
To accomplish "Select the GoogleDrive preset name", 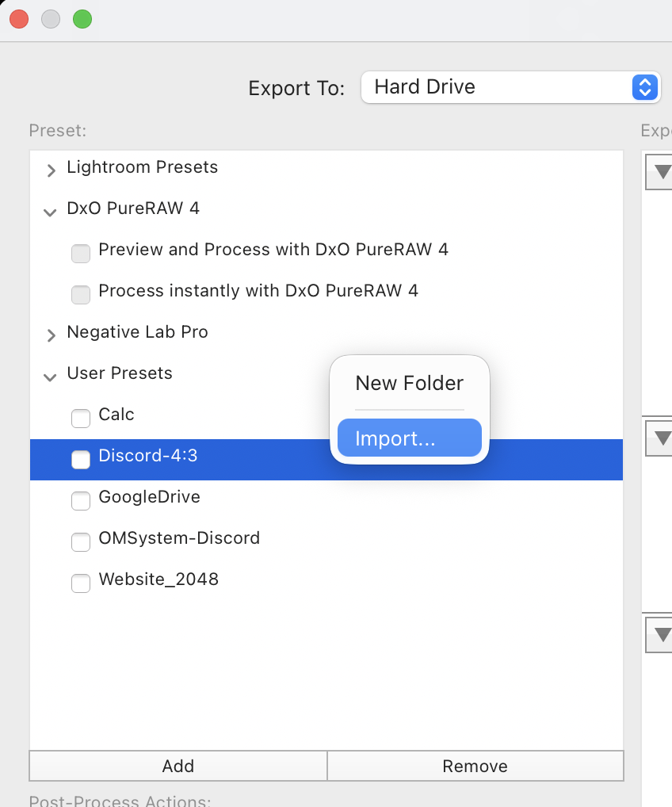I will pyautogui.click(x=149, y=497).
